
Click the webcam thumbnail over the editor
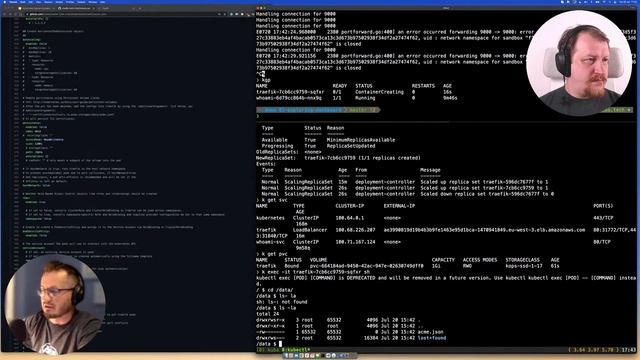[54, 304]
